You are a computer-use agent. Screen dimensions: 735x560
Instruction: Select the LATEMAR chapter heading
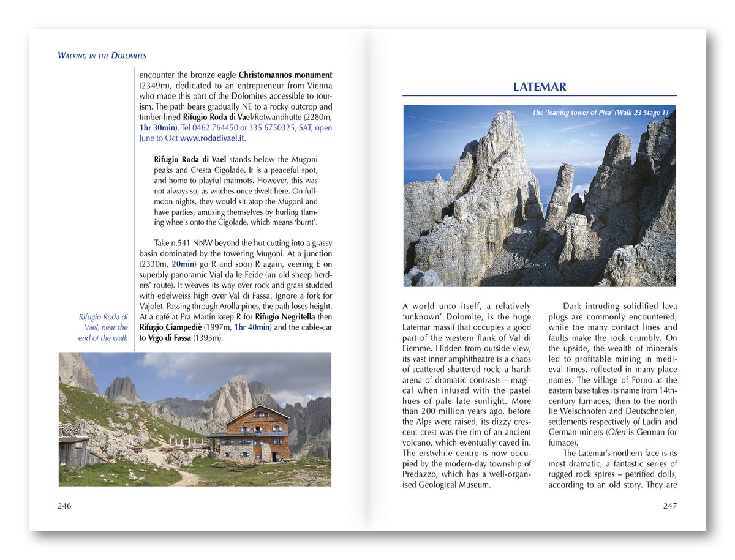point(540,87)
